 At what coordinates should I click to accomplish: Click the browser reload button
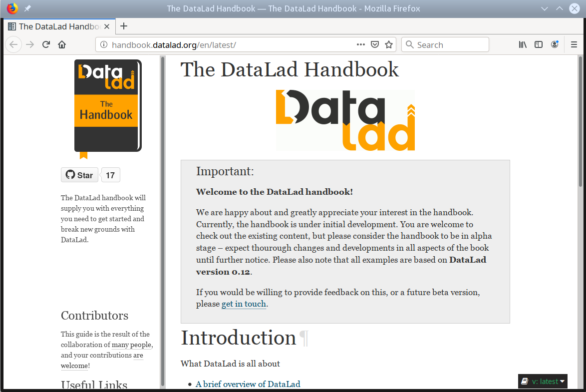46,44
